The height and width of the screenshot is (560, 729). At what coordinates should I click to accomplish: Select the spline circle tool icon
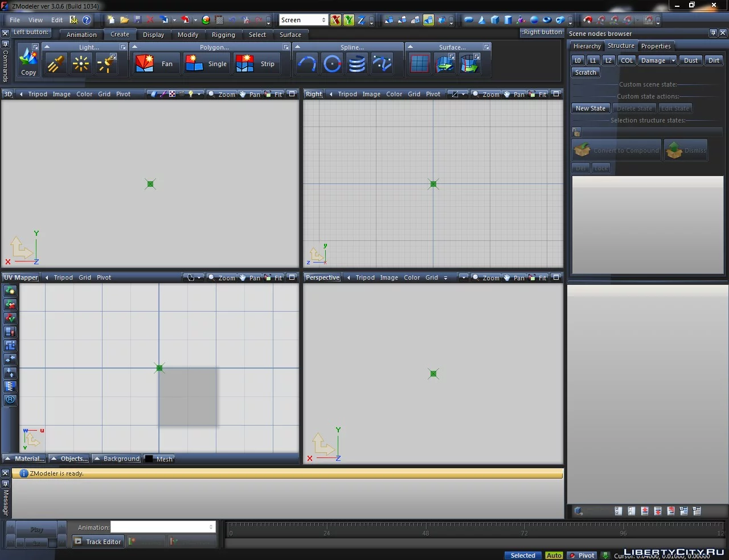[x=332, y=64]
